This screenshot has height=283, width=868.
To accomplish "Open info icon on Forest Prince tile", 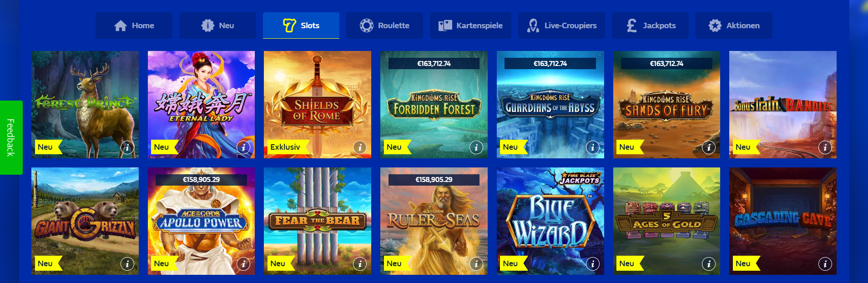I will click(x=127, y=147).
